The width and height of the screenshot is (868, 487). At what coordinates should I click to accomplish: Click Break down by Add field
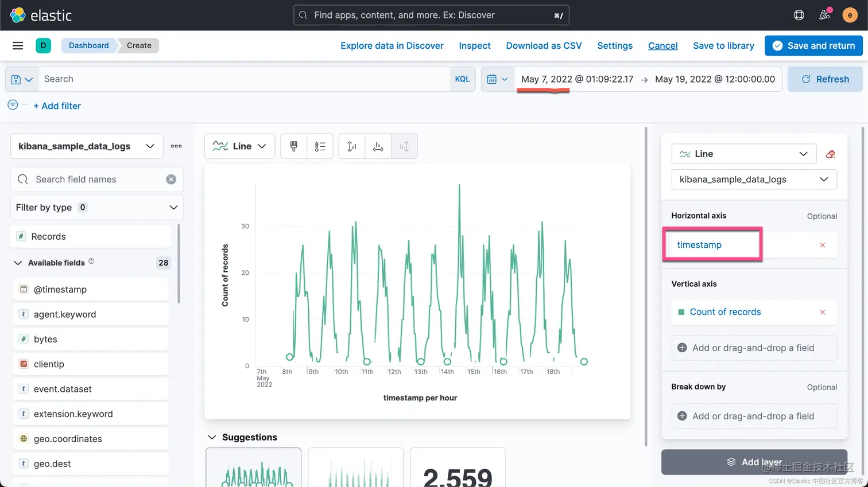754,416
